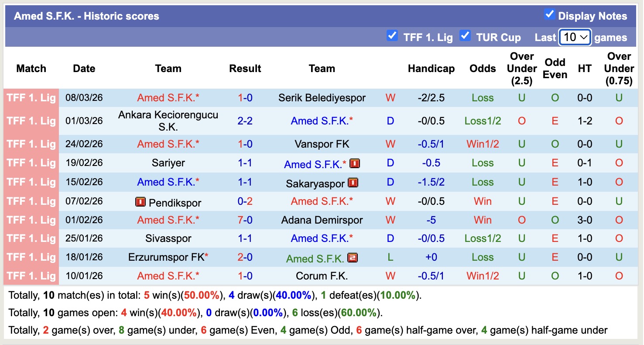
Task: Click the TFF 1. Lig badge on the 08/03/26 row
Action: point(31,97)
